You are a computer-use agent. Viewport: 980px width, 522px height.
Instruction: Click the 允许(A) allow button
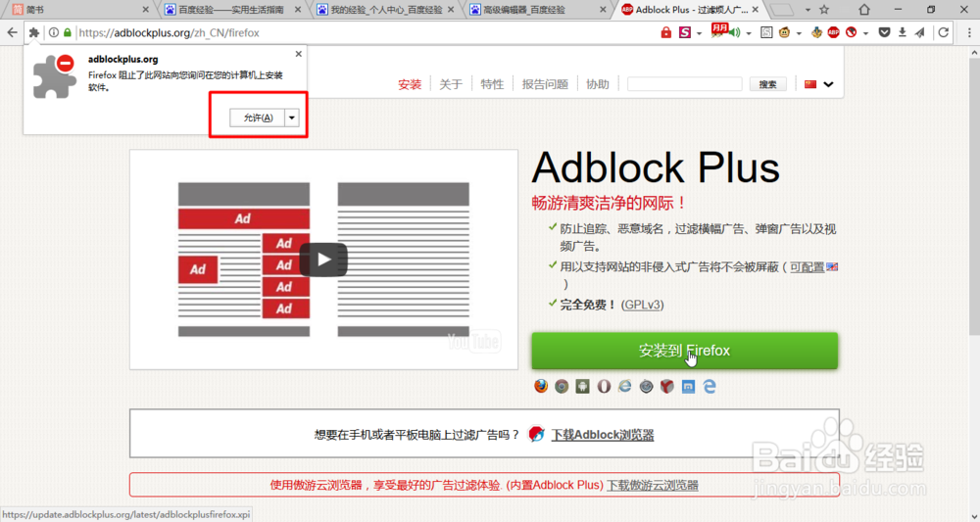coord(258,118)
